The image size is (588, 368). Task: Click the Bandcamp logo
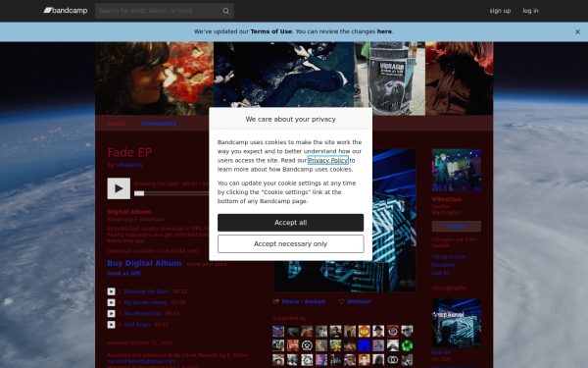click(x=66, y=11)
